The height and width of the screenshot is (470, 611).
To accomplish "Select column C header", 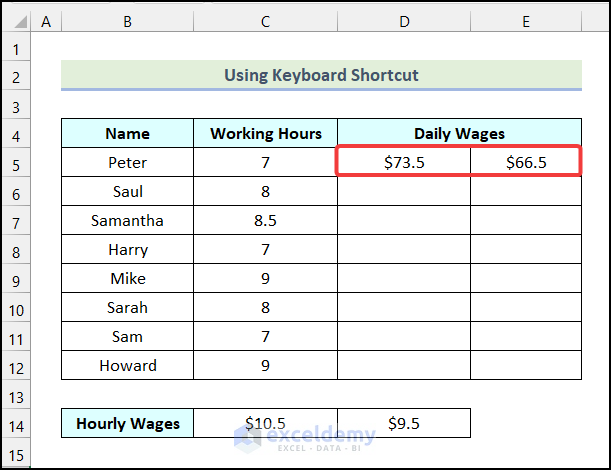I will (x=265, y=21).
